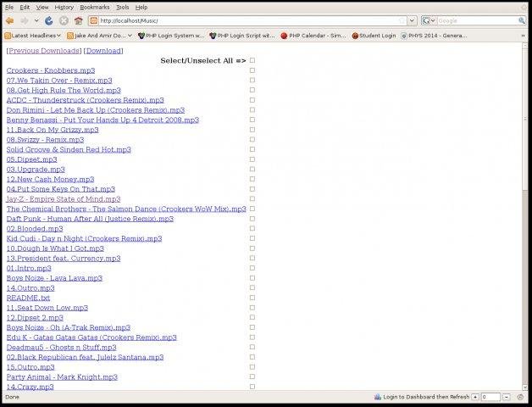Open the Help menu
The image size is (532, 407).
coord(141,7)
